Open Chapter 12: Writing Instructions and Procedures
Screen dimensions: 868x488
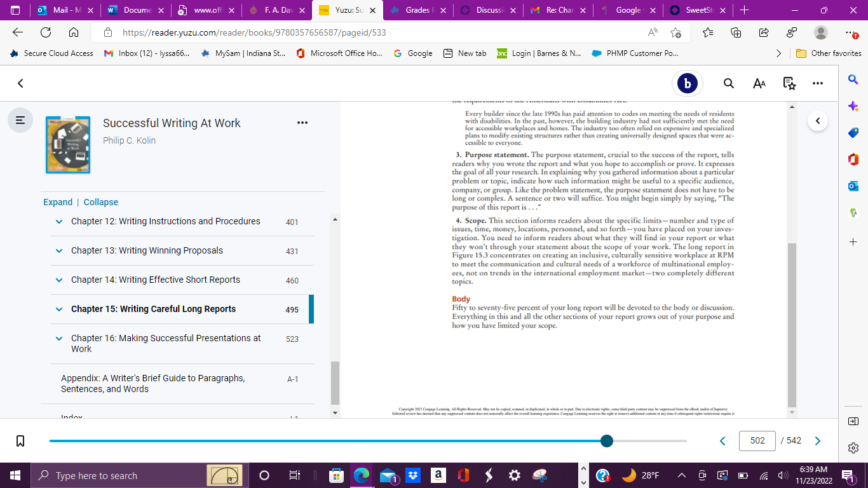click(x=166, y=221)
